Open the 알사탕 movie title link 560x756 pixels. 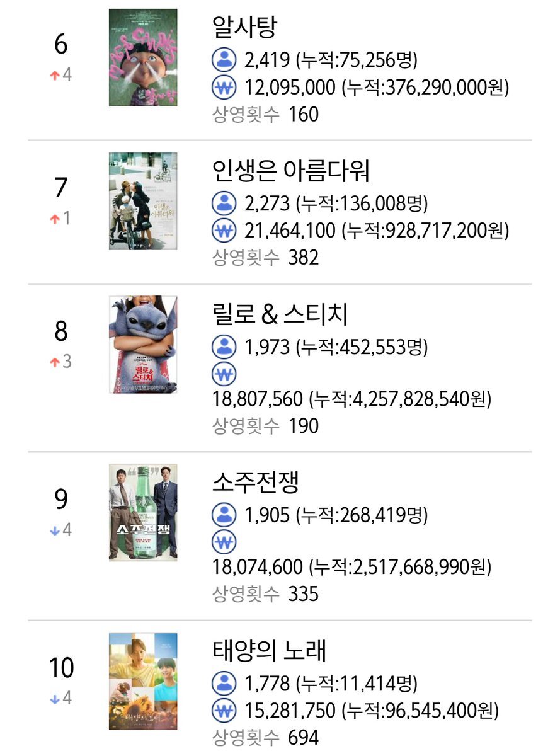pyautogui.click(x=245, y=26)
